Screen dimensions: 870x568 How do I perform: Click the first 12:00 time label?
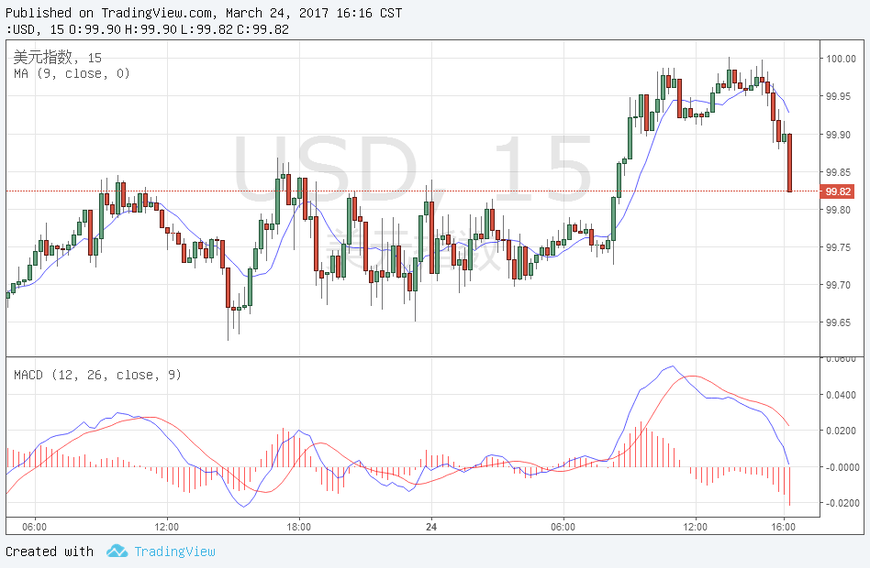tap(166, 527)
